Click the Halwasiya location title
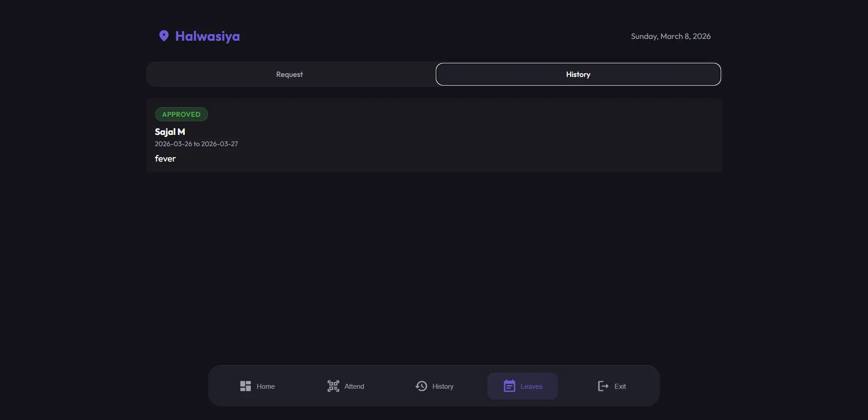This screenshot has width=868, height=420. pyautogui.click(x=208, y=36)
